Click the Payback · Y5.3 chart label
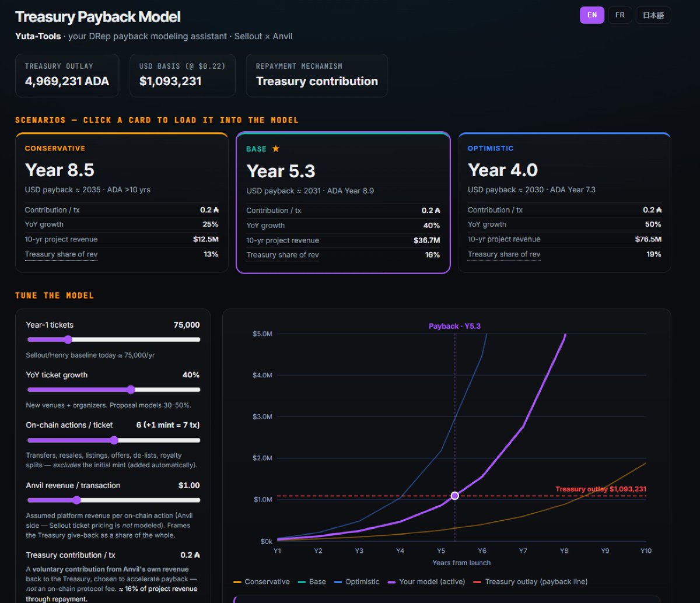700x603 pixels. (454, 326)
